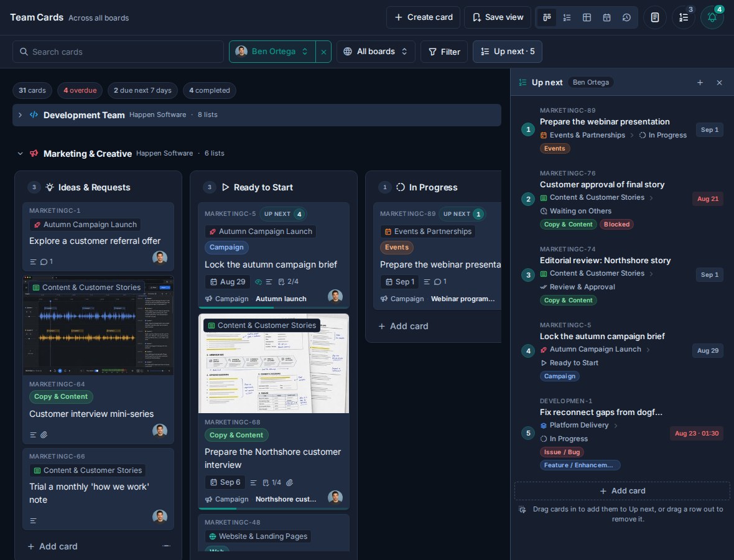Click Add card in the Up next panel
Screen dimensions: 734x560
point(622,491)
